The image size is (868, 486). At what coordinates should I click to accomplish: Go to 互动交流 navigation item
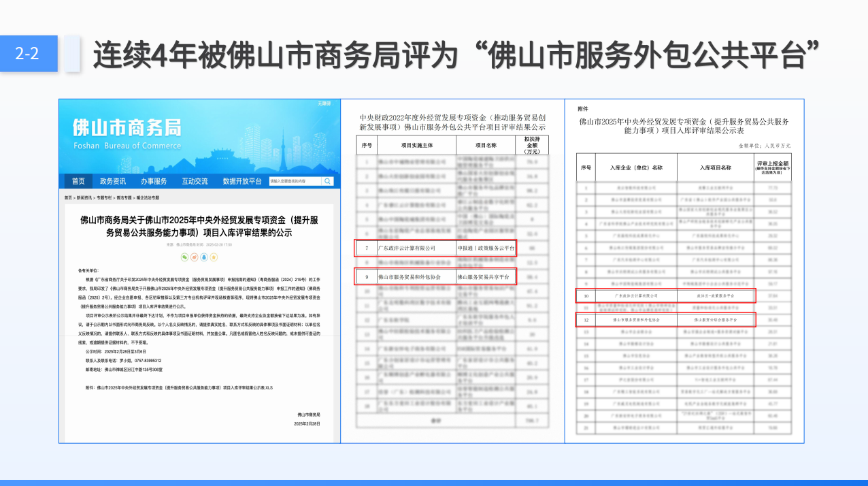tap(195, 181)
